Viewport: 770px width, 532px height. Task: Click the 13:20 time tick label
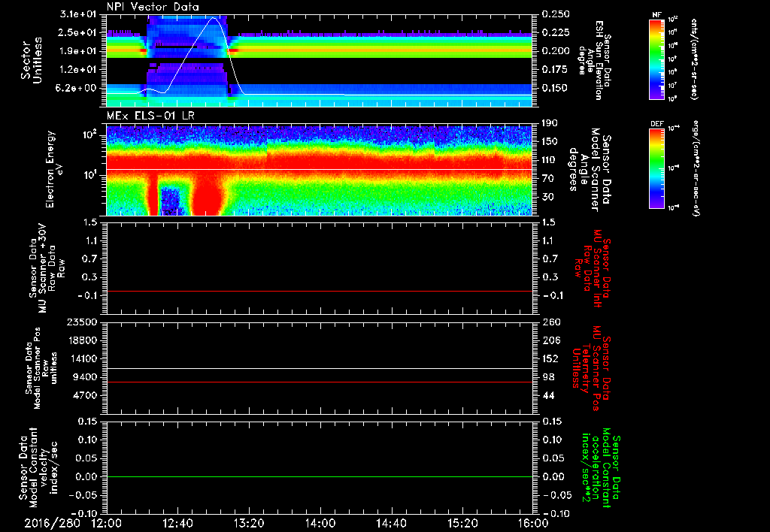[249, 523]
